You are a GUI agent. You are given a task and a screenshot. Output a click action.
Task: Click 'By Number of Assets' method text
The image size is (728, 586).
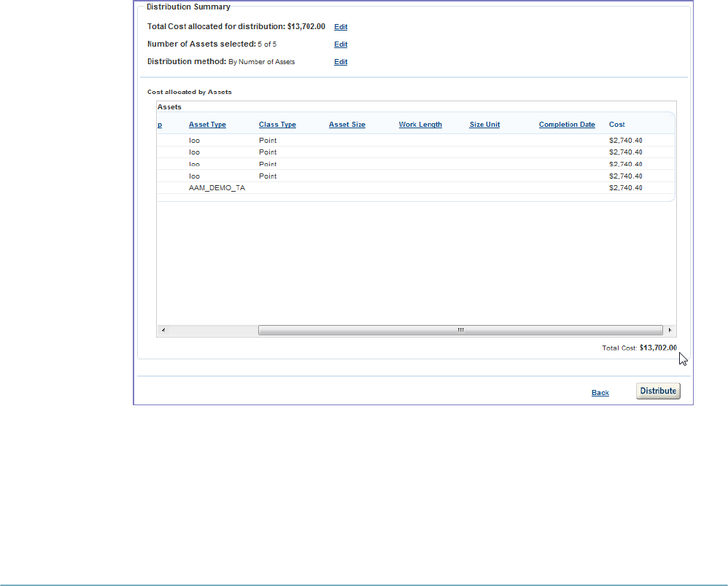(261, 62)
